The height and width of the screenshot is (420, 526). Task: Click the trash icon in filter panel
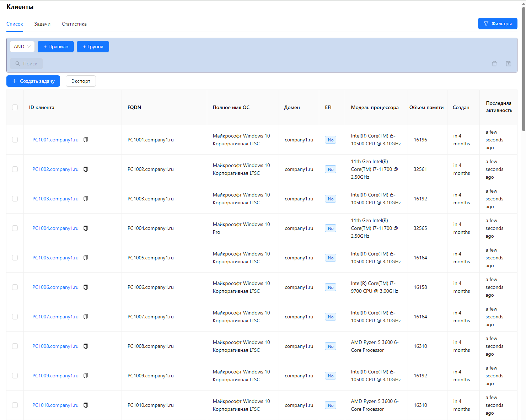tap(494, 64)
